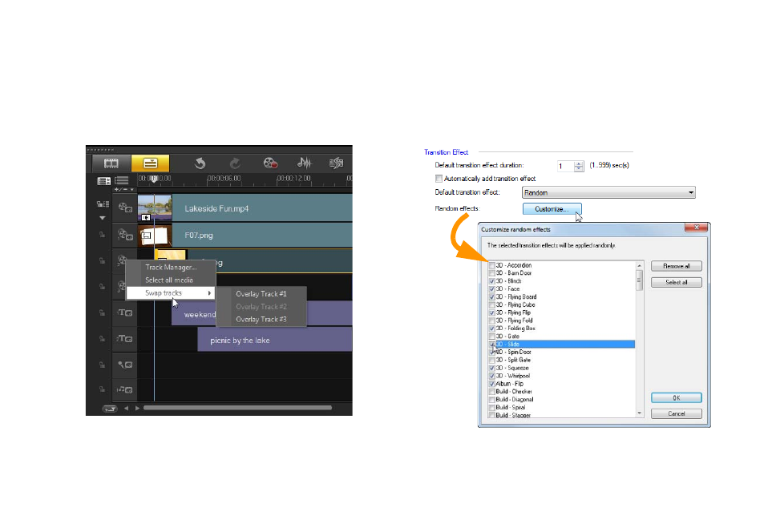Click the Redo arrow icon
Viewport: 760px width, 532px height.
pos(235,163)
